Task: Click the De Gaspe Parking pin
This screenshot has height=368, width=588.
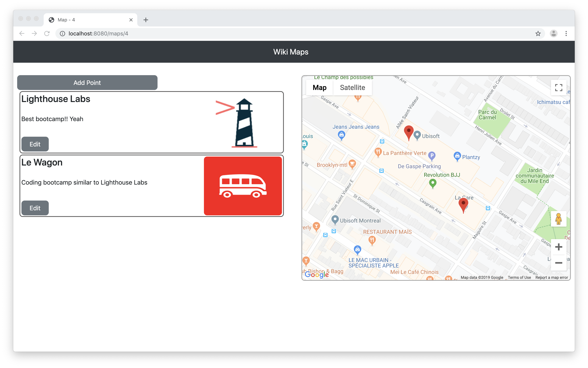Action: 432,156
